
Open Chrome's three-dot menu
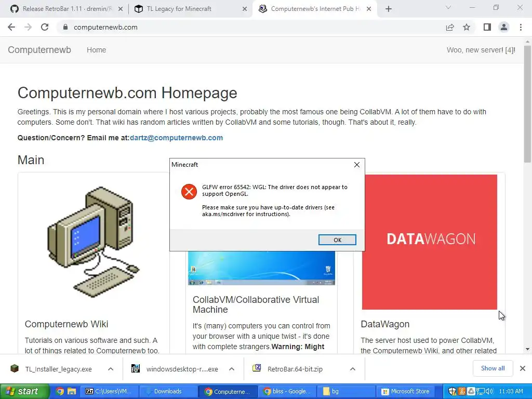click(x=521, y=27)
